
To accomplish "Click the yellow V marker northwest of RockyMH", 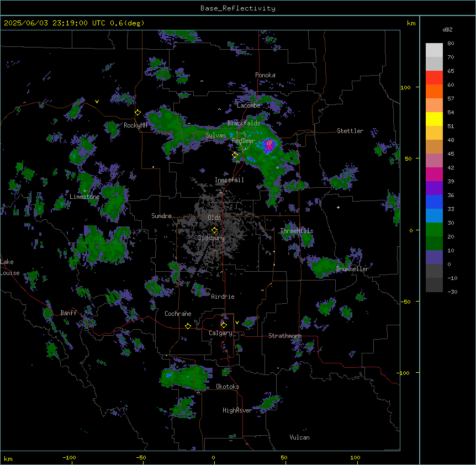I will point(97,102).
